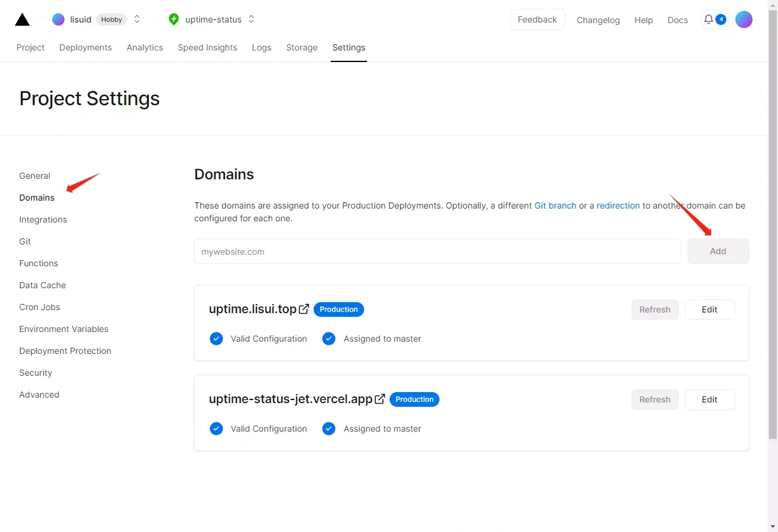
Task: Click the scrollbar down arrow
Action: click(773, 527)
